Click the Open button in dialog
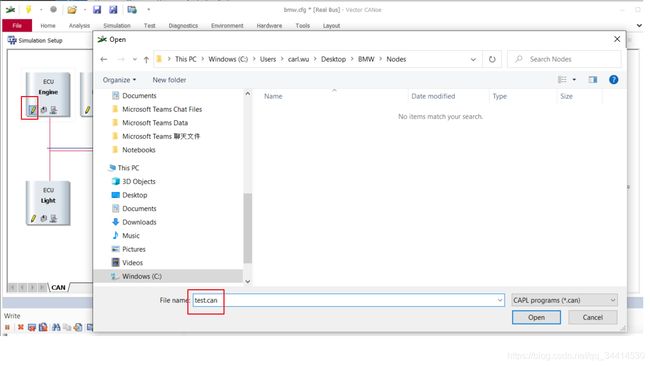The image size is (650, 366). (536, 317)
